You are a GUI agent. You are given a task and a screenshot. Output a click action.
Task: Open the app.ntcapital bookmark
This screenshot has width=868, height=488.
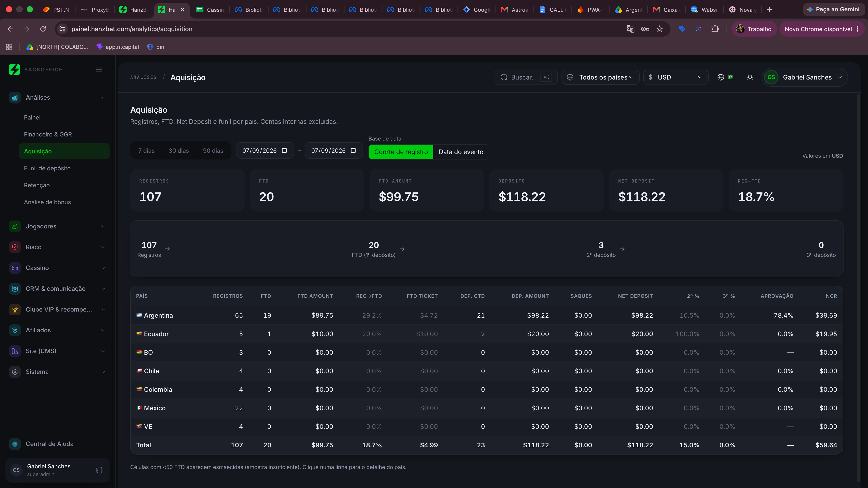pos(117,47)
